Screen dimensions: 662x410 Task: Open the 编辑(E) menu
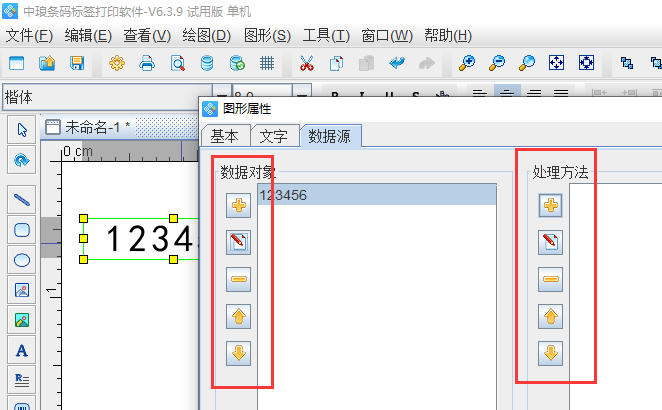click(x=88, y=35)
